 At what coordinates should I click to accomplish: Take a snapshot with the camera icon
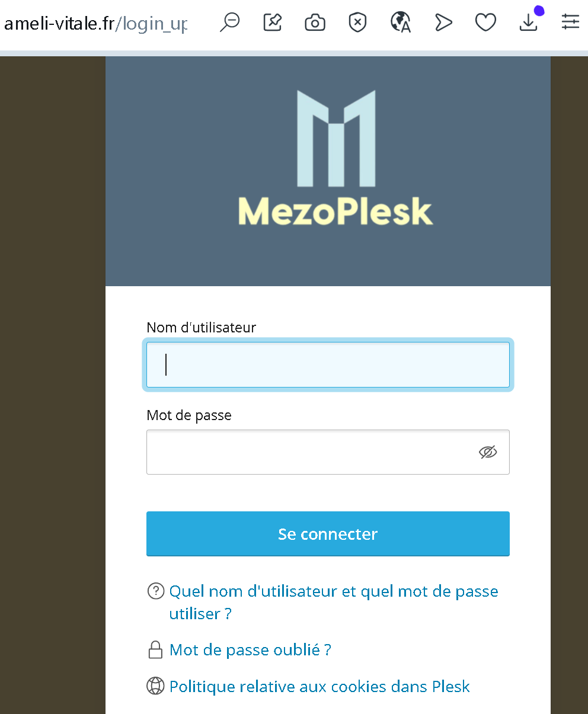pos(315,23)
